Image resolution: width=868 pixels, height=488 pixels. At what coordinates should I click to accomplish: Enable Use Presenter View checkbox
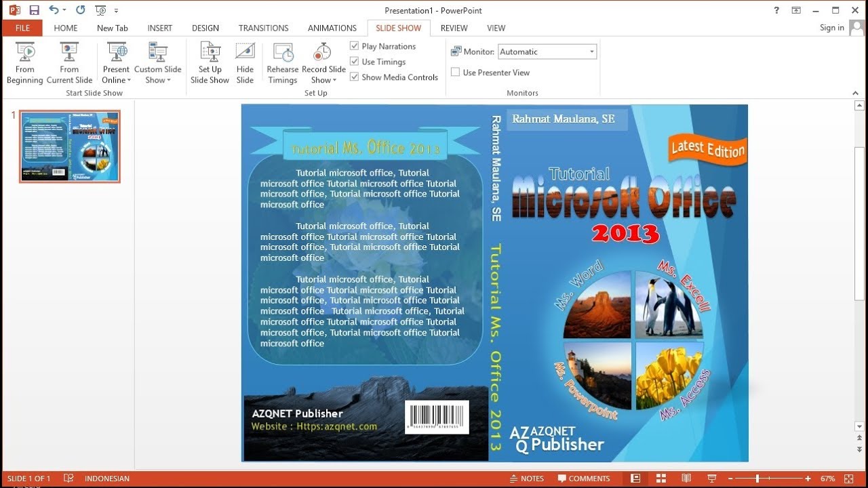click(x=456, y=73)
